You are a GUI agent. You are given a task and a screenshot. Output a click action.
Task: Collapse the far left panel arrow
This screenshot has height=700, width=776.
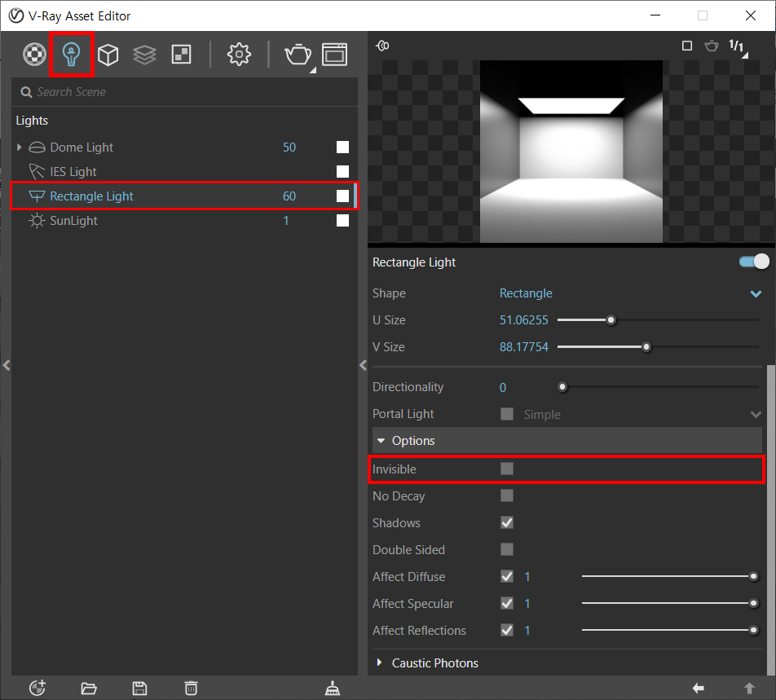click(7, 366)
